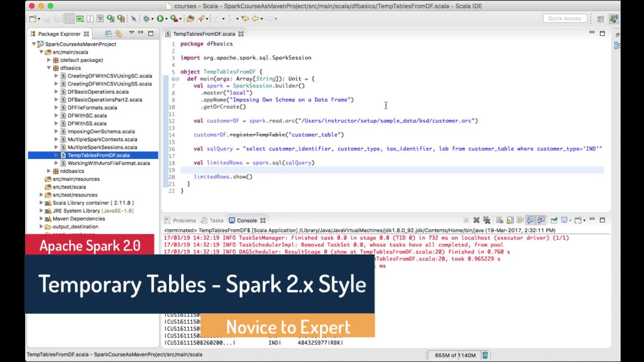Open the Debug dropdown arrow

pos(152,19)
